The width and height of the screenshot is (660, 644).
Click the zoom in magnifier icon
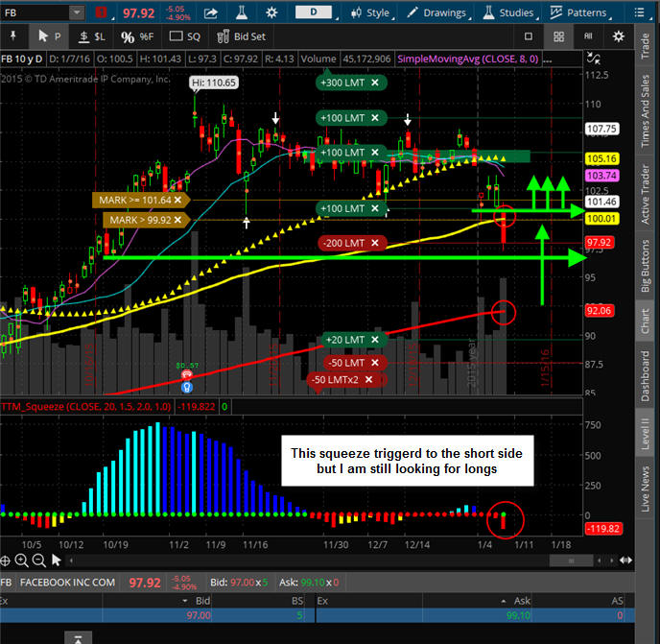21,561
